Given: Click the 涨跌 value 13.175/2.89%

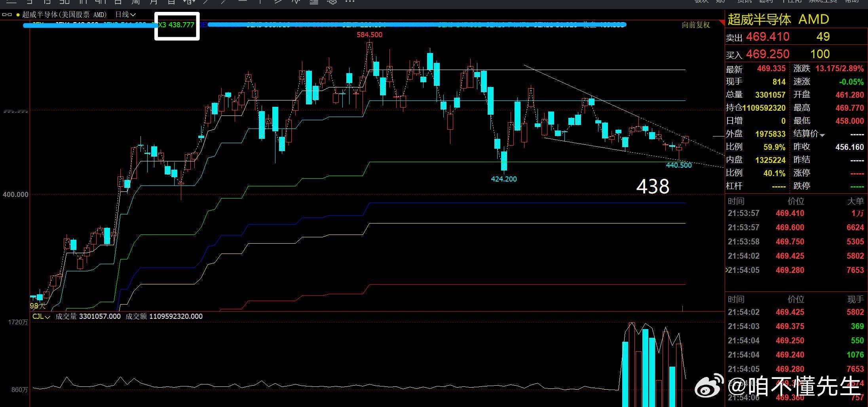Looking at the screenshot, I should pos(840,68).
